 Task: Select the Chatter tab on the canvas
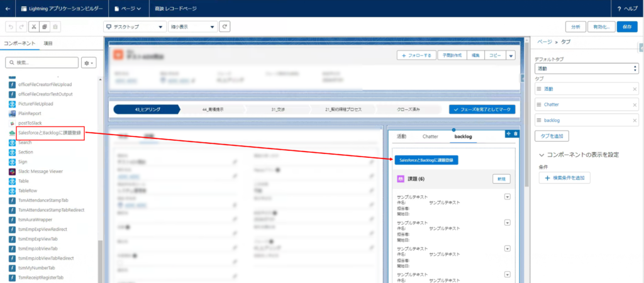(430, 136)
